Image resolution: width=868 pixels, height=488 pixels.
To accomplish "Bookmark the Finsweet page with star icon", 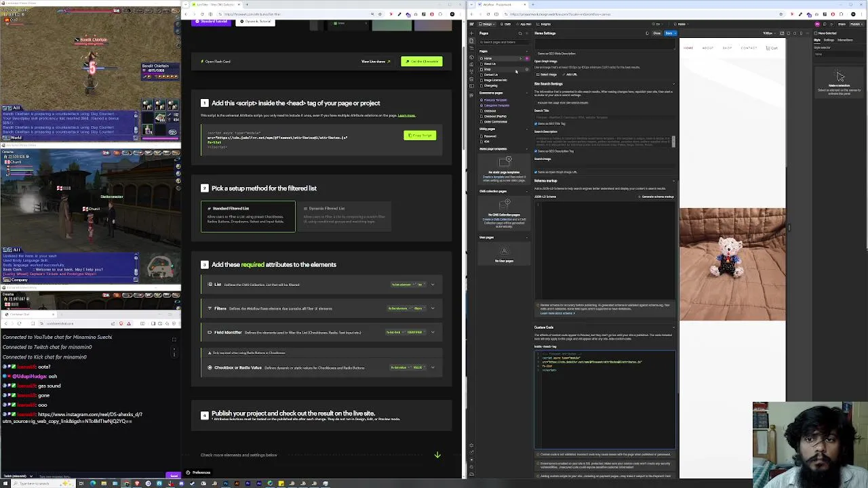I will [x=380, y=14].
